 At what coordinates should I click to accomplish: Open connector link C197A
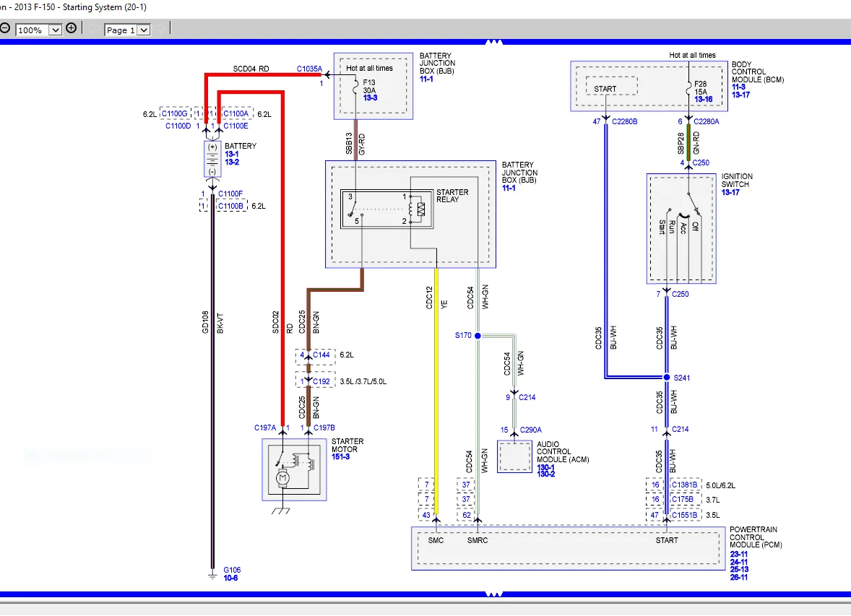coord(265,428)
